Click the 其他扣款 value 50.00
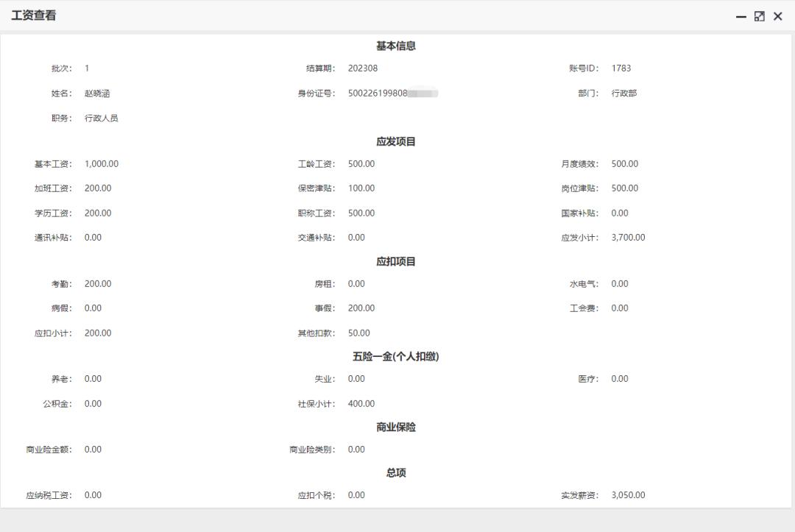The width and height of the screenshot is (795, 532). 358,333
